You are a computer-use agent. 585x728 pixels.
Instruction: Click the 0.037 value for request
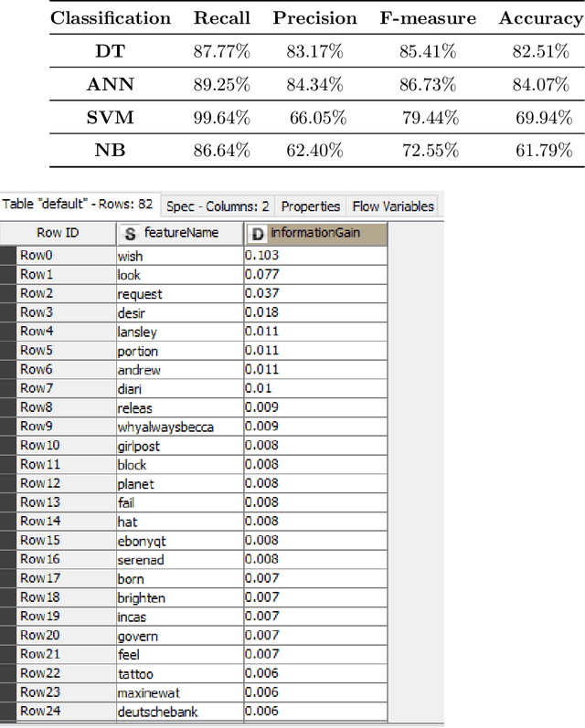click(261, 294)
